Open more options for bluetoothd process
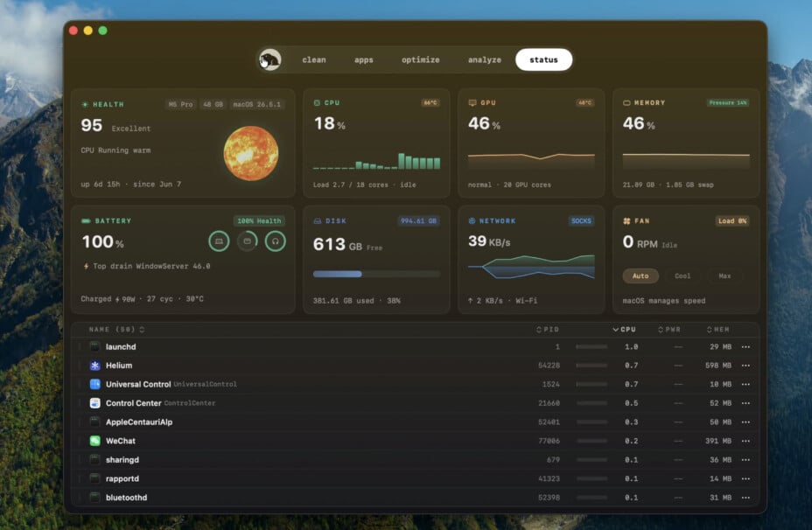The image size is (812, 530). (745, 498)
